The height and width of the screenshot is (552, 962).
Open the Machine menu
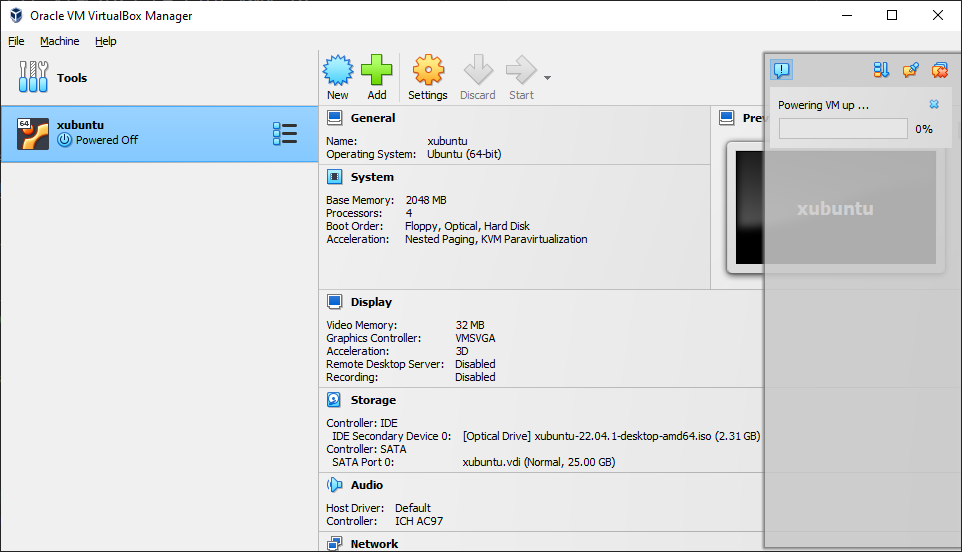click(60, 41)
